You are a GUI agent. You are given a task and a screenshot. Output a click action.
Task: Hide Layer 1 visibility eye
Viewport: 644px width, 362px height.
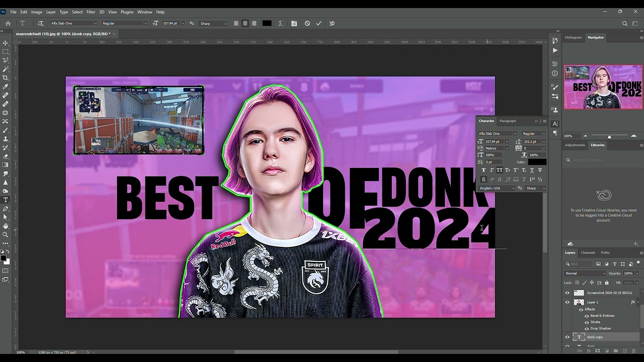coord(568,302)
